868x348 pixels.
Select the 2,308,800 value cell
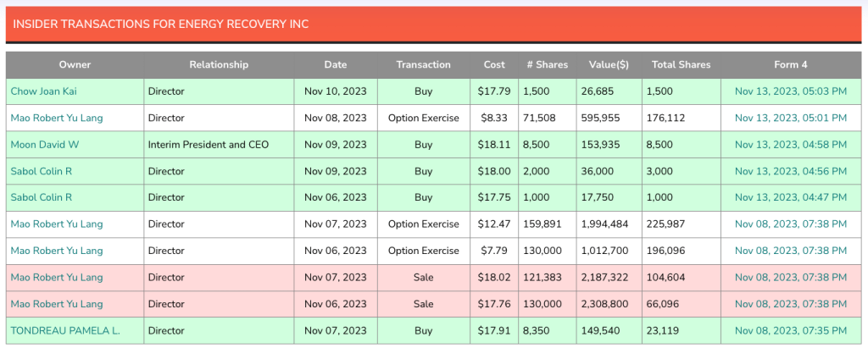coord(609,304)
